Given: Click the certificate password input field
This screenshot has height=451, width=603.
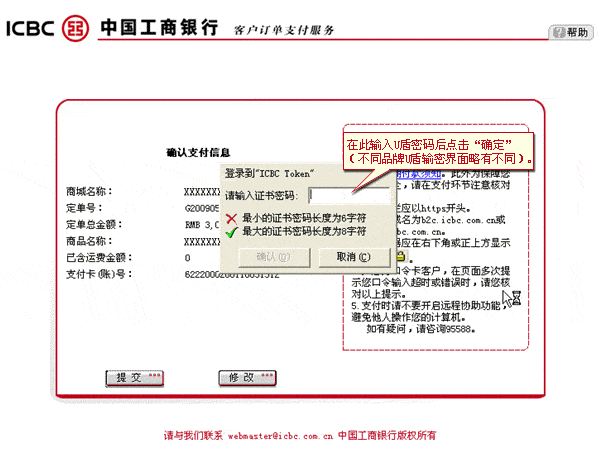Looking at the screenshot, I should click(x=342, y=195).
